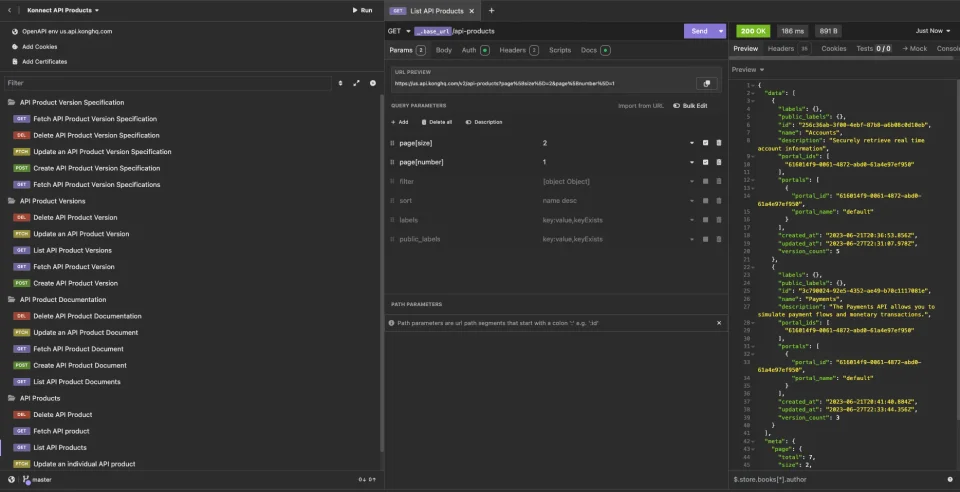Delete the page[size] parameter with its trash icon

click(x=719, y=143)
